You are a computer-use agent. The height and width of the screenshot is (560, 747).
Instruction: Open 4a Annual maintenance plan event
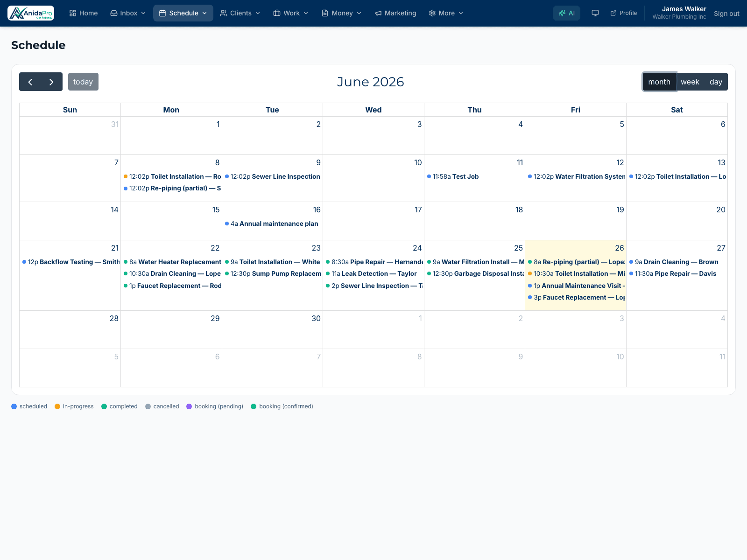coord(272,224)
